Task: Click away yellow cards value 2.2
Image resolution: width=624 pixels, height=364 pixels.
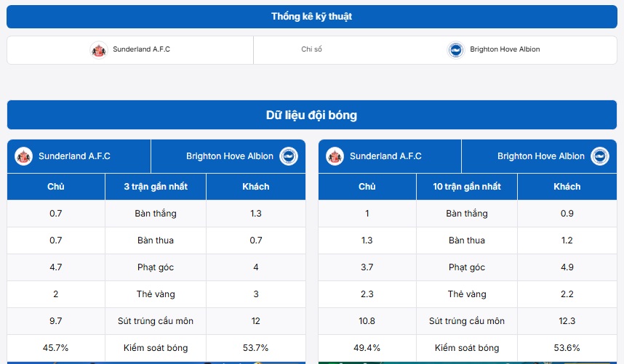Action: 567,294
